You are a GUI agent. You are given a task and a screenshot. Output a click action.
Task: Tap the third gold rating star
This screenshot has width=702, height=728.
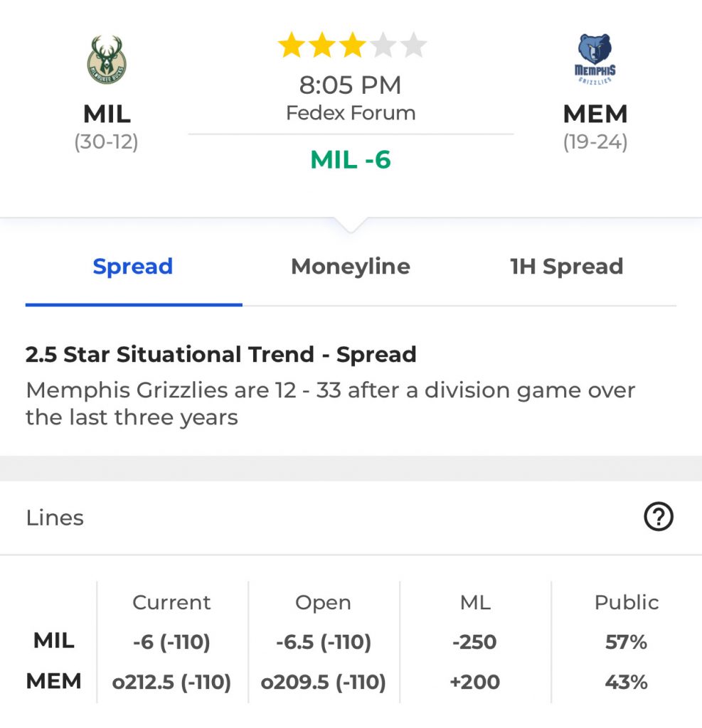point(353,45)
